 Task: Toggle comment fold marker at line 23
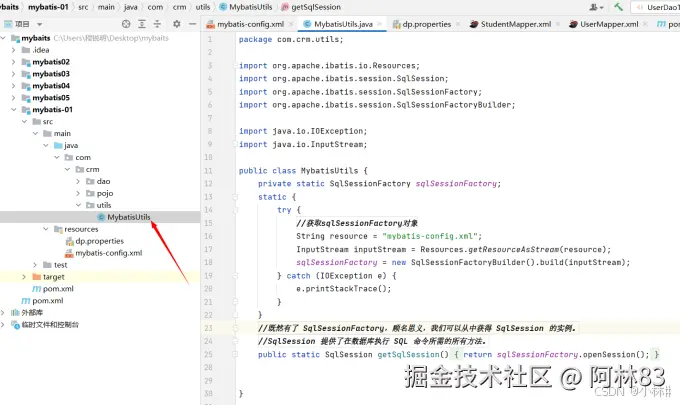point(235,328)
